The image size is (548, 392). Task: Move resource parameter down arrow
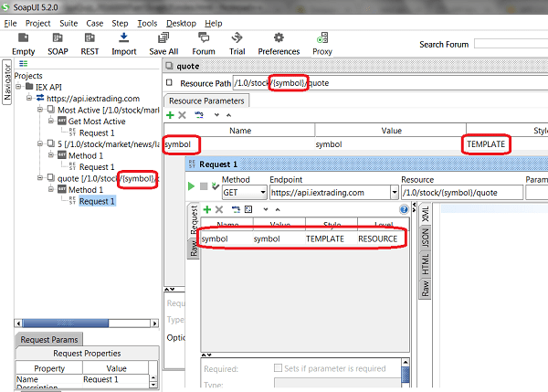click(216, 115)
